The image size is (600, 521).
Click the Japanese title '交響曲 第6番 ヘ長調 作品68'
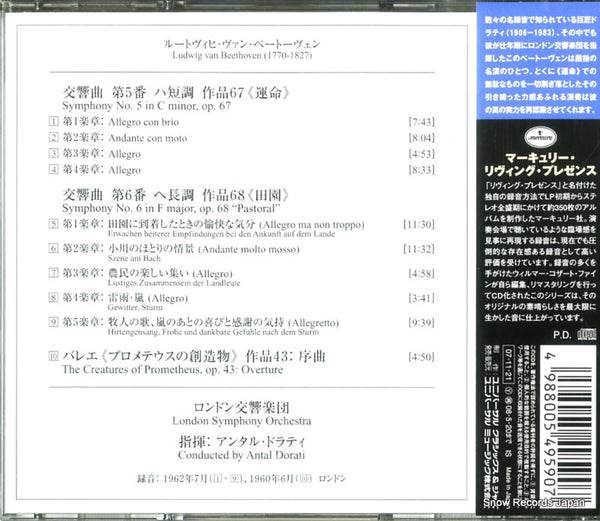(153, 195)
